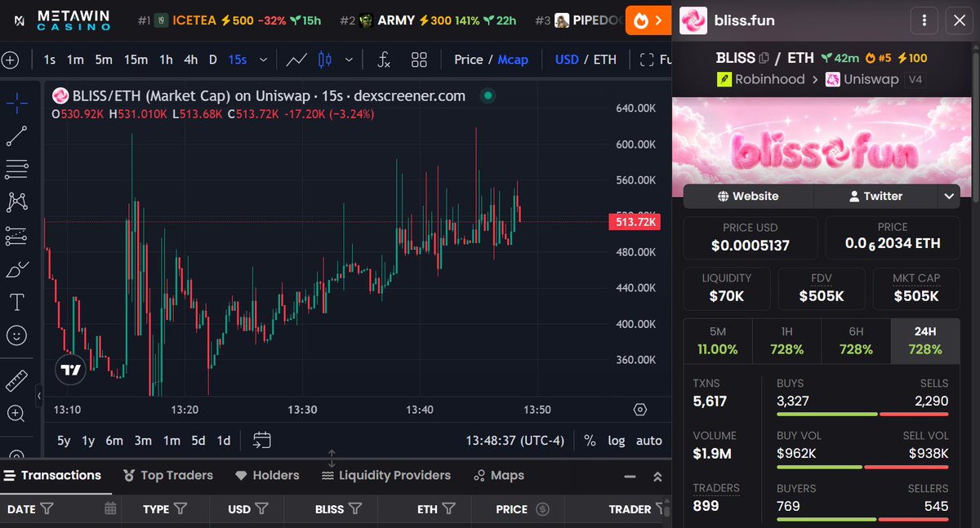
Task: Select the 5M stats period
Action: (718, 340)
